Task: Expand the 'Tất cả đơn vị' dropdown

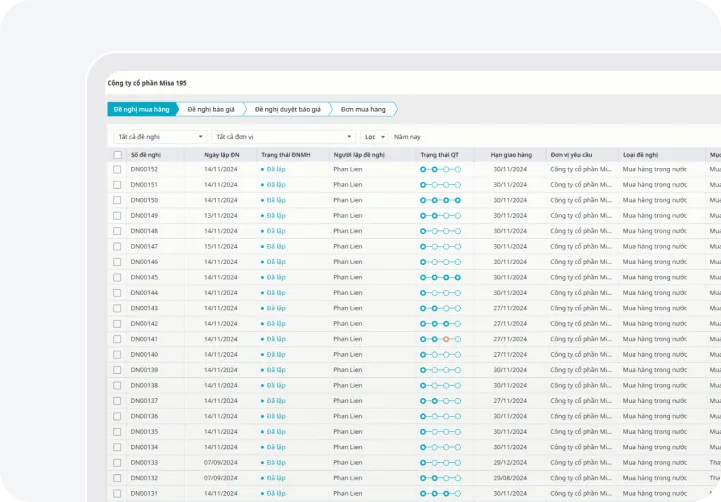Action: pos(284,136)
